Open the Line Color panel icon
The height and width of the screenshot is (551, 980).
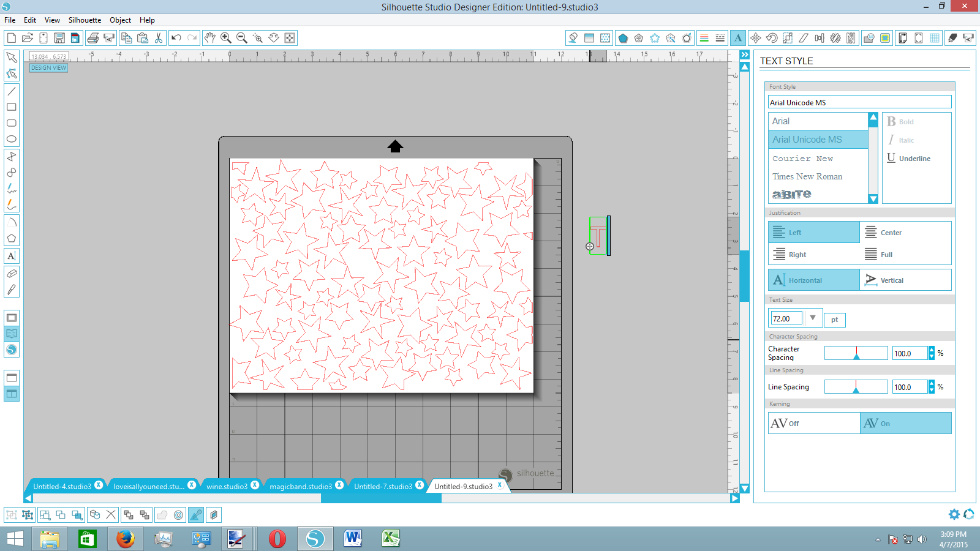[x=704, y=38]
